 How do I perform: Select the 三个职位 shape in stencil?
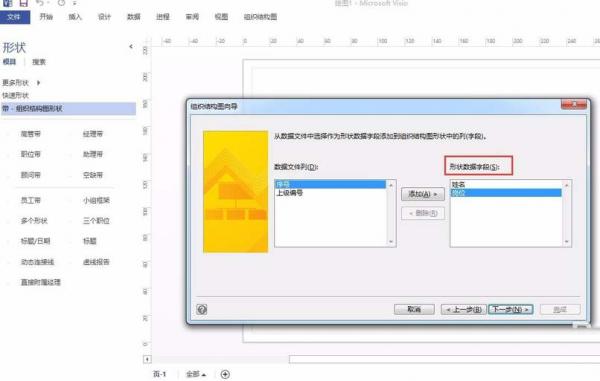(x=96, y=221)
